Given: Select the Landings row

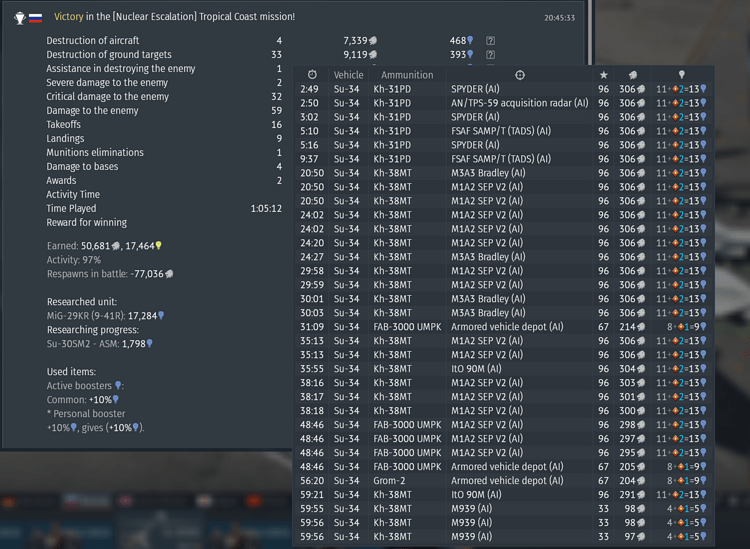Looking at the screenshot, I should 164,138.
